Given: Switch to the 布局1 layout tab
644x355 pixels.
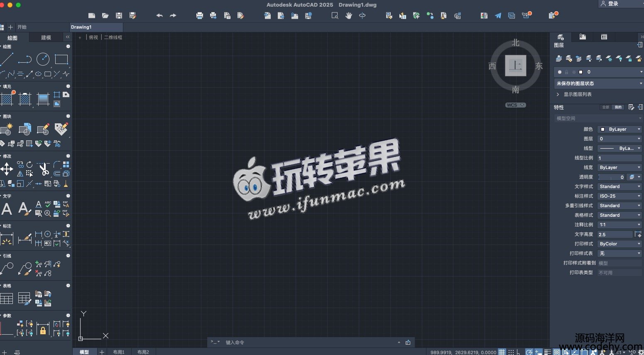Looking at the screenshot, I should tap(119, 352).
